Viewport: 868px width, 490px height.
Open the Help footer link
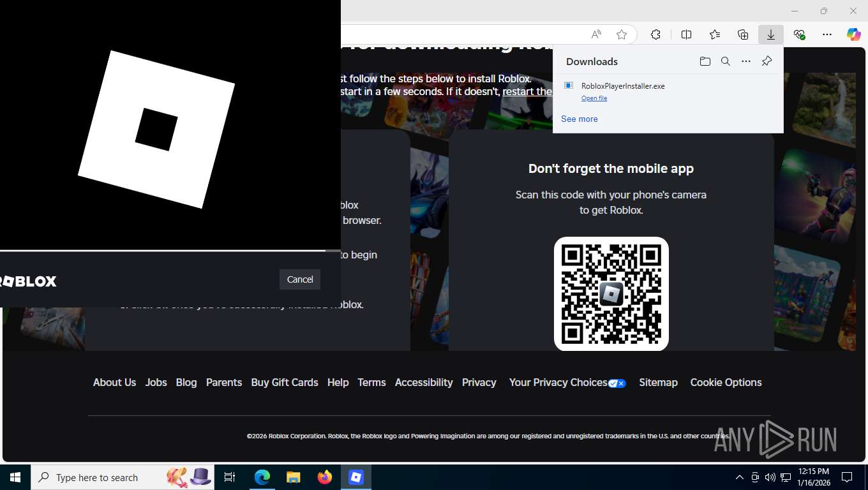tap(338, 383)
